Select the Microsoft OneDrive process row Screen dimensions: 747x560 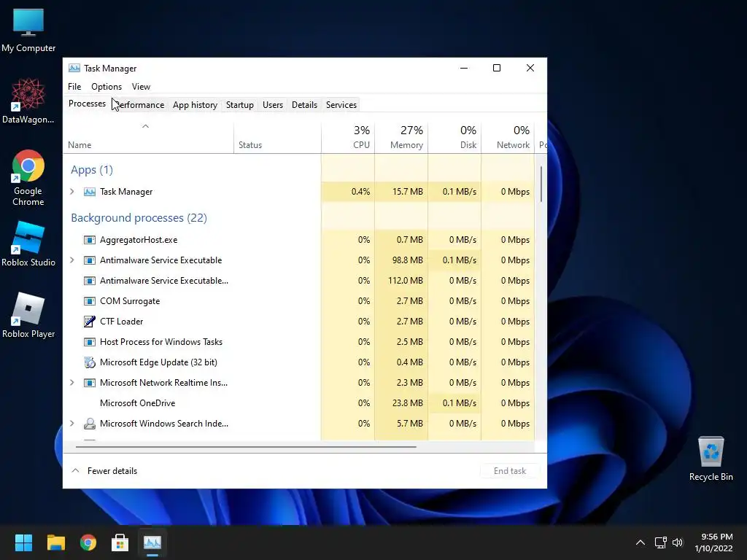[x=298, y=402]
